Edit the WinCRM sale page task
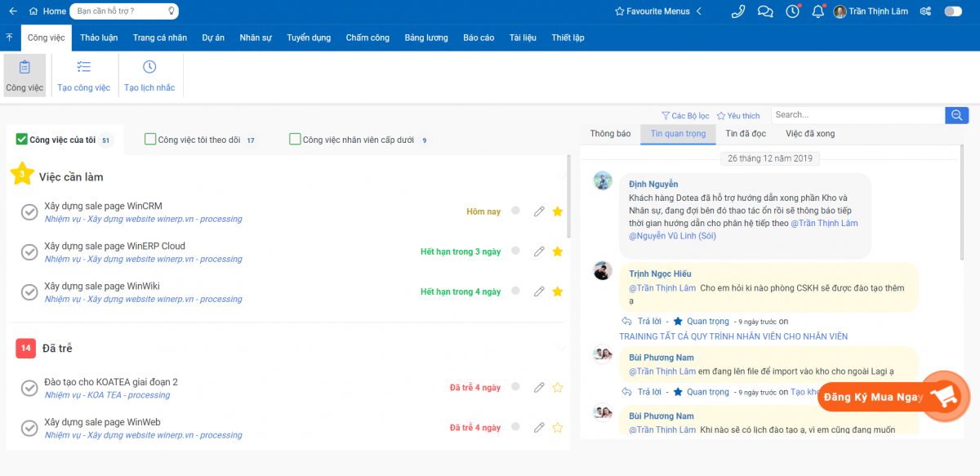Image resolution: width=980 pixels, height=476 pixels. (x=539, y=211)
